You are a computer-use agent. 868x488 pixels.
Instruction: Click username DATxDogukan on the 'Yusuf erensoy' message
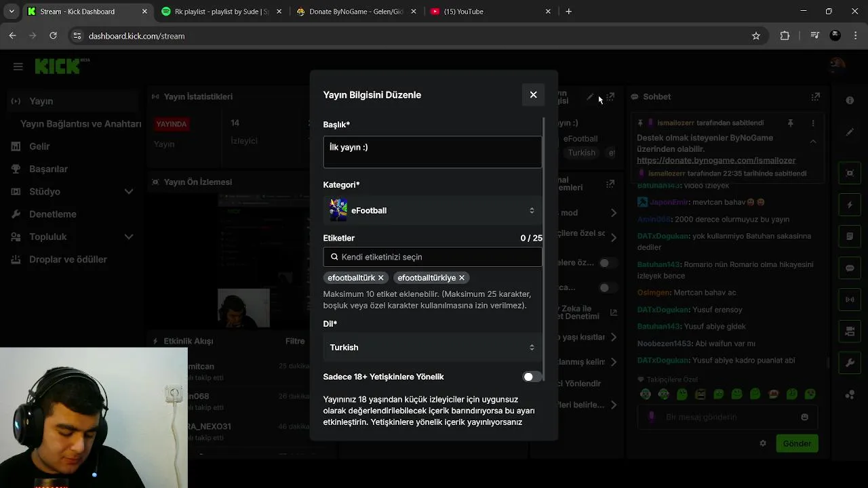pyautogui.click(x=663, y=310)
